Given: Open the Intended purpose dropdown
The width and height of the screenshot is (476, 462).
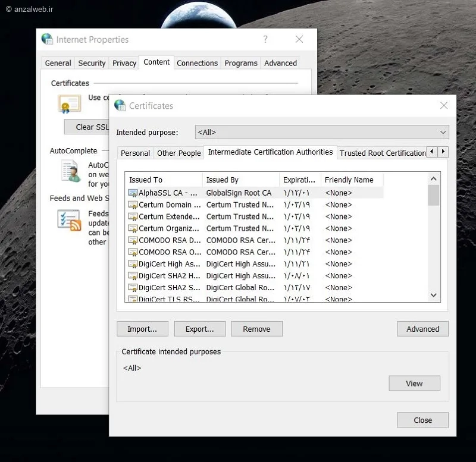Looking at the screenshot, I should click(322, 132).
